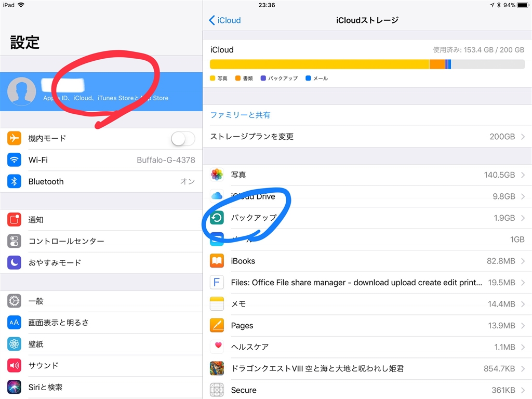Tap the Bluetooth オン status value
This screenshot has width=532, height=399.
click(188, 181)
